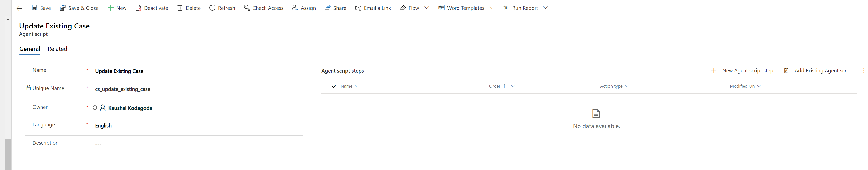The height and width of the screenshot is (170, 868).
Task: Expand the Flow dropdown chevron
Action: tap(427, 8)
